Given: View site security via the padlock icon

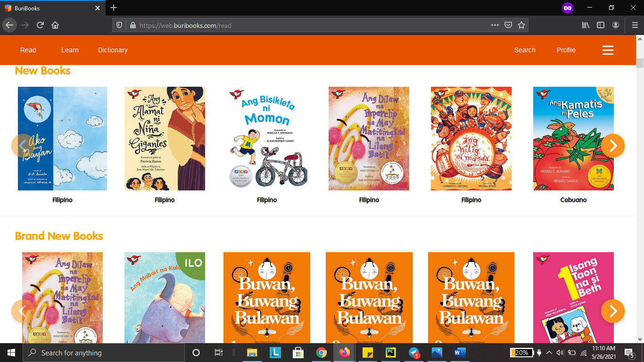Looking at the screenshot, I should 132,25.
